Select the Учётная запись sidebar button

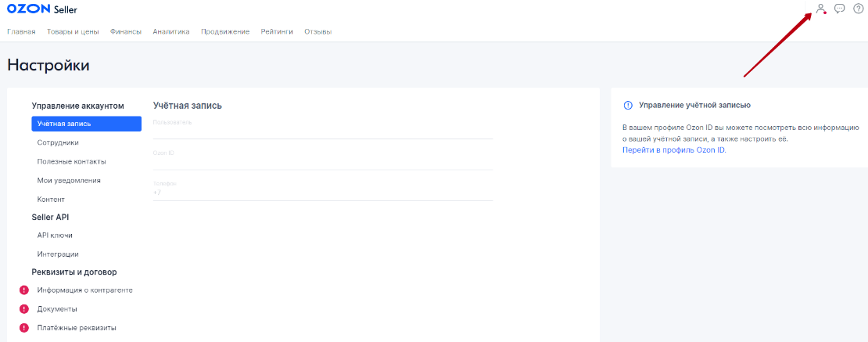[86, 124]
